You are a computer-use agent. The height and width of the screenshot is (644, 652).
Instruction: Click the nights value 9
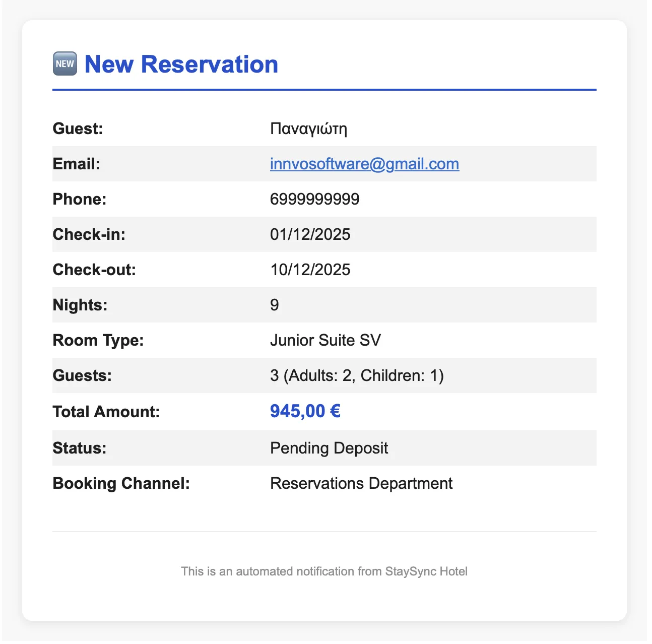(275, 305)
